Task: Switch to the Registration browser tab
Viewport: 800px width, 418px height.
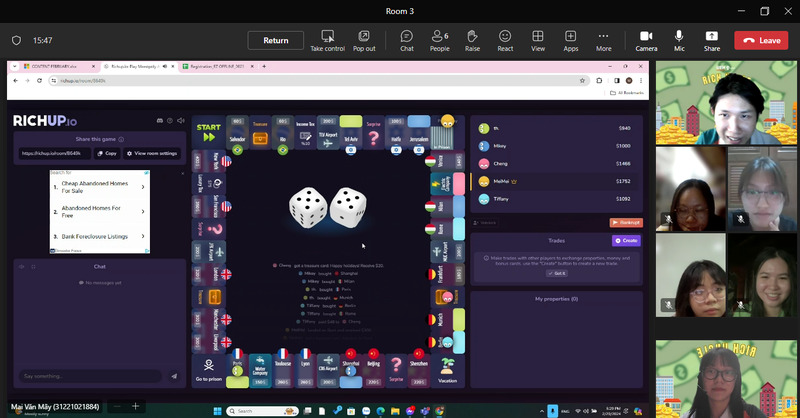Action: 217,66
